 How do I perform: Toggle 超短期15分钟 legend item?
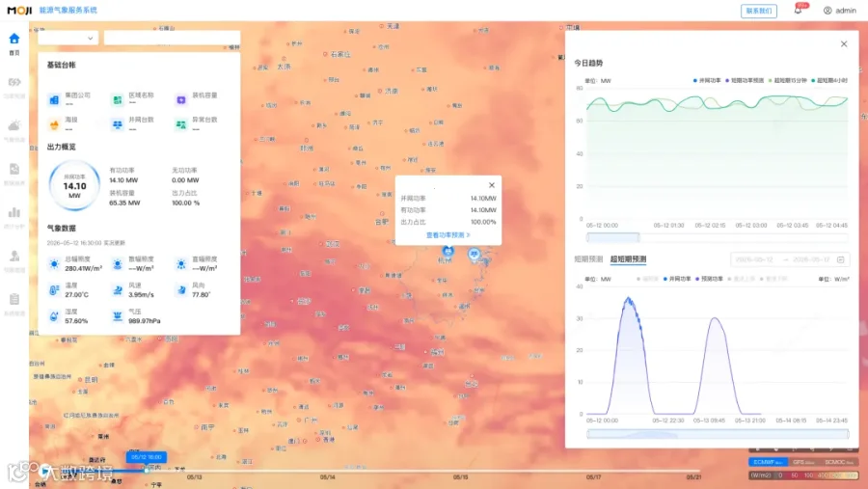coord(788,80)
